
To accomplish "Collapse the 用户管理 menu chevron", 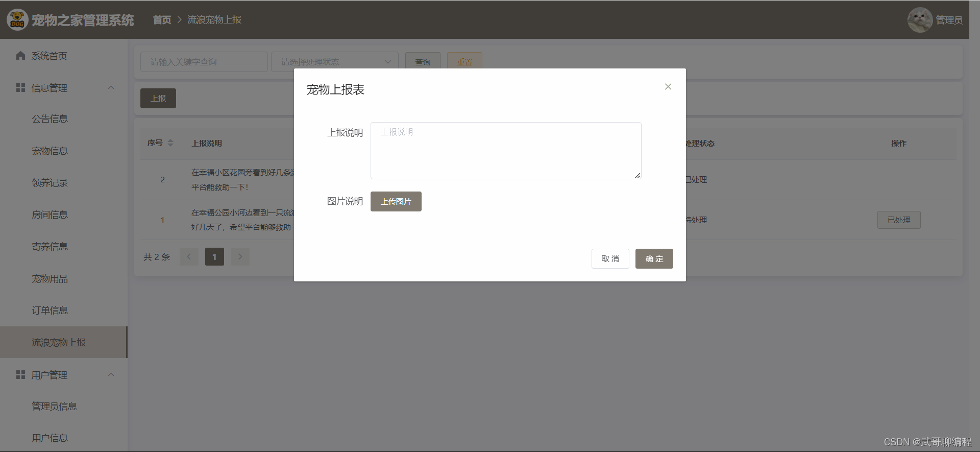I will point(111,375).
